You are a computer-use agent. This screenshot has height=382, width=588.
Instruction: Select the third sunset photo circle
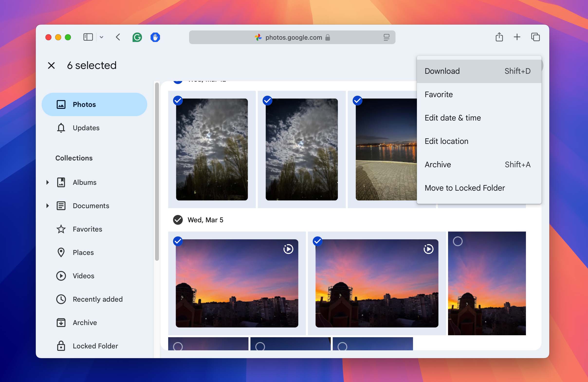458,241
